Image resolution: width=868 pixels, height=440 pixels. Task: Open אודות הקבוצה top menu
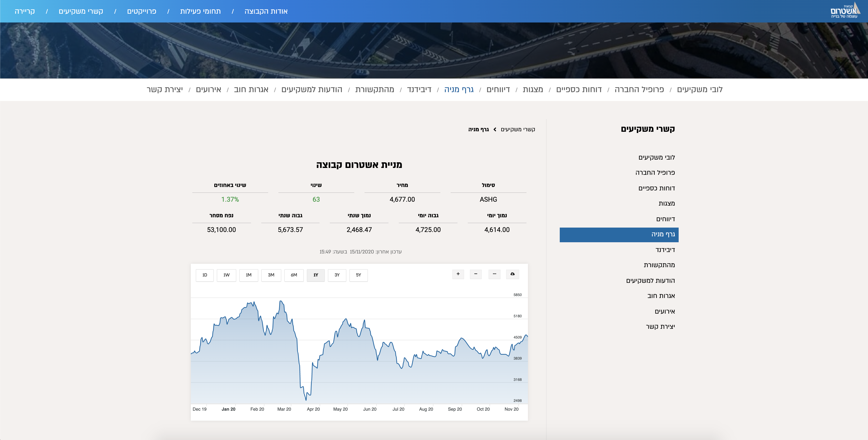[x=266, y=11]
